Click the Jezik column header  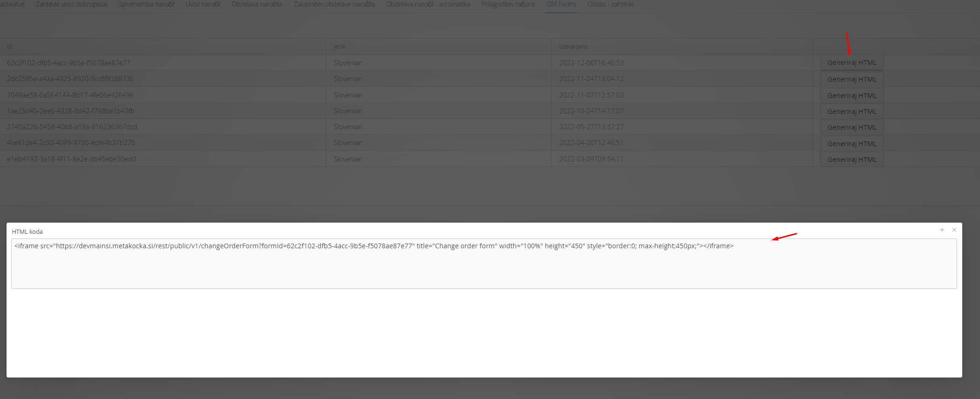coord(340,47)
